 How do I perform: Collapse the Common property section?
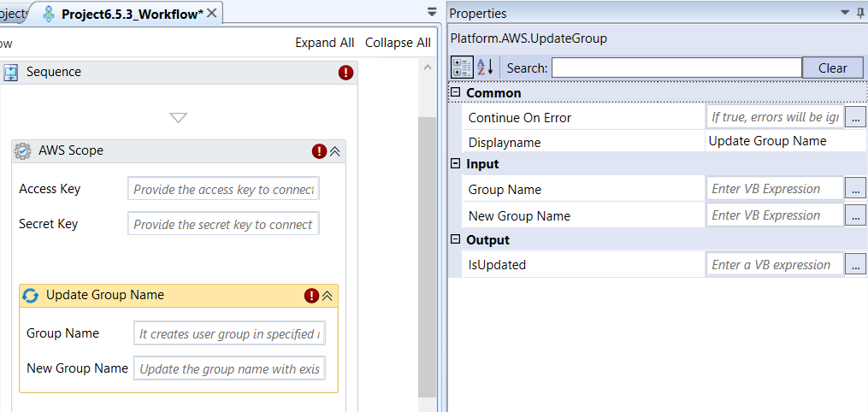coord(456,92)
